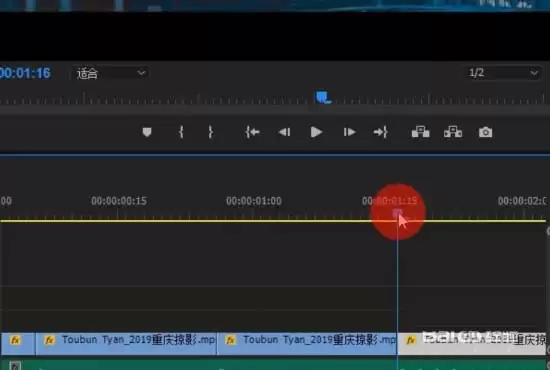Mark In point with left brace icon
This screenshot has height=370, width=550.
tap(181, 132)
